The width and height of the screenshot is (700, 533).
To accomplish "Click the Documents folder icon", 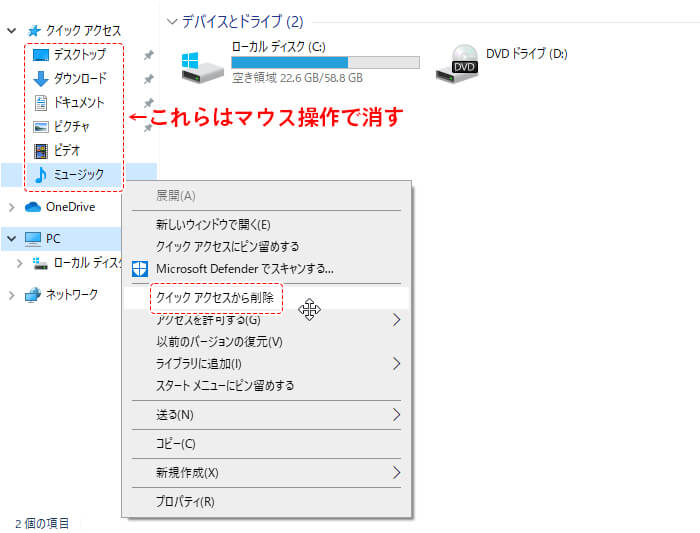I will click(41, 103).
